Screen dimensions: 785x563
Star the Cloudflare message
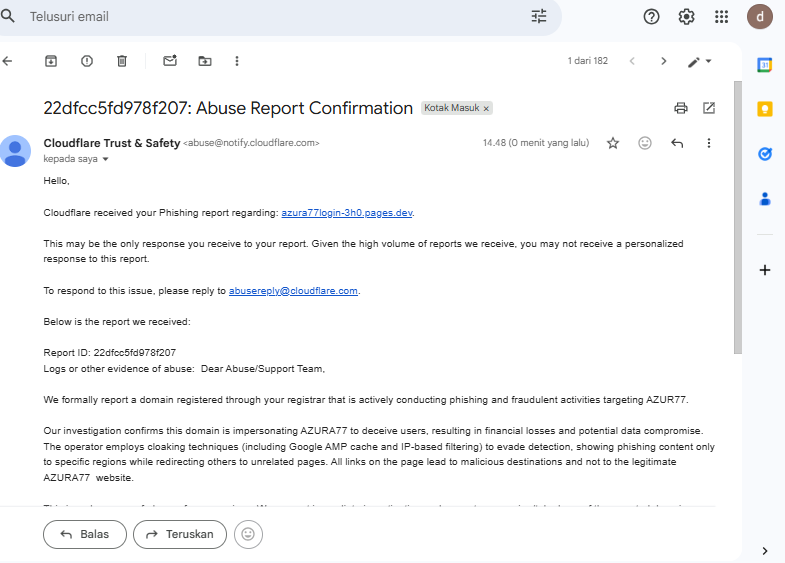click(x=613, y=143)
